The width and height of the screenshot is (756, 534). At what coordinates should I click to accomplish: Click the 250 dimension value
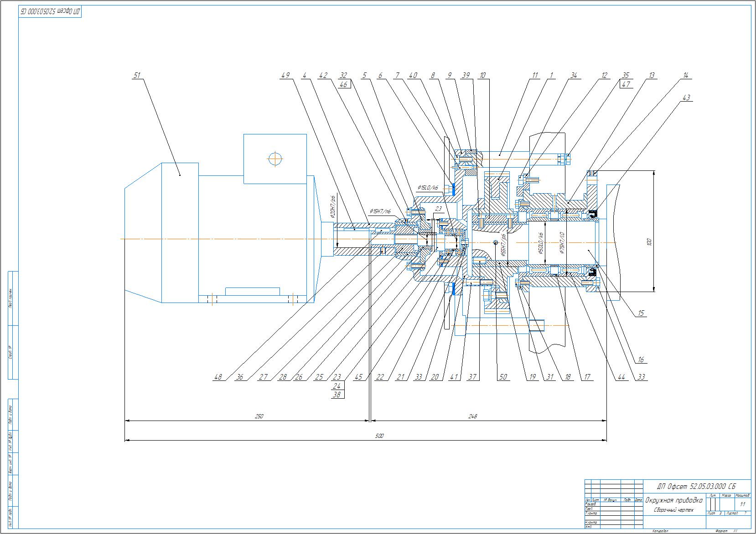coord(259,416)
